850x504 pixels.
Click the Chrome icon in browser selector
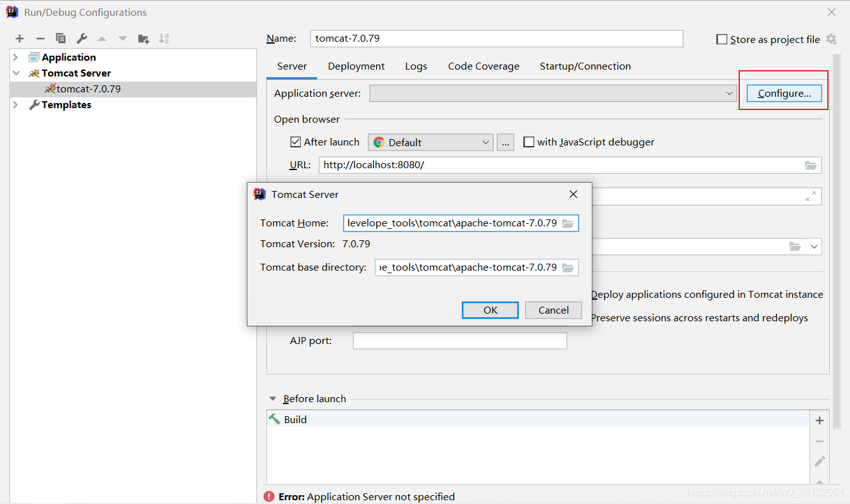pos(379,142)
